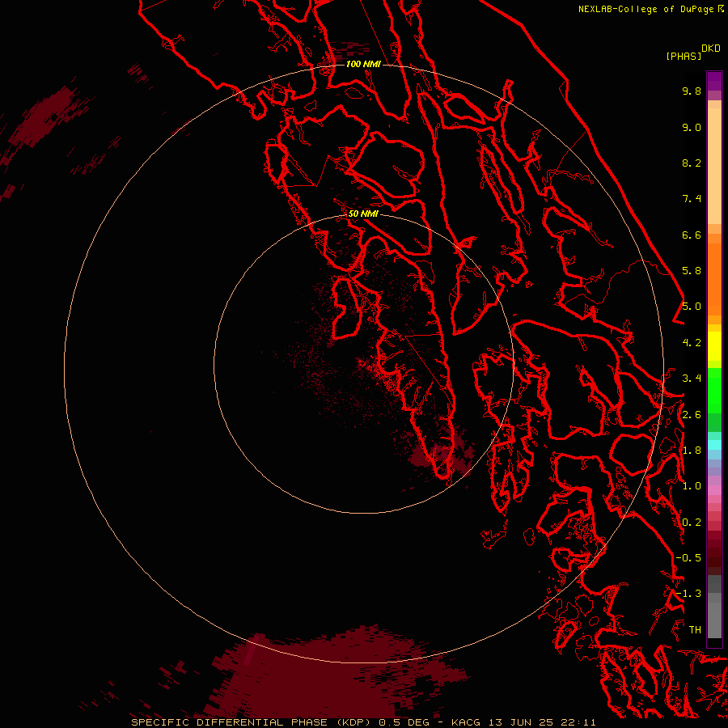Image resolution: width=728 pixels, height=728 pixels.
Task: Click the -1.3 legend value
Action: tap(689, 594)
